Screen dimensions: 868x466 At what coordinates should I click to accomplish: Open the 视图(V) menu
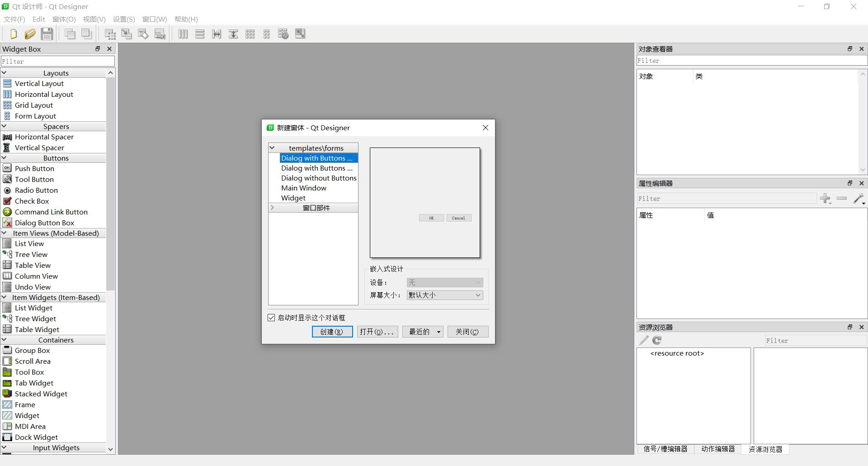click(94, 19)
